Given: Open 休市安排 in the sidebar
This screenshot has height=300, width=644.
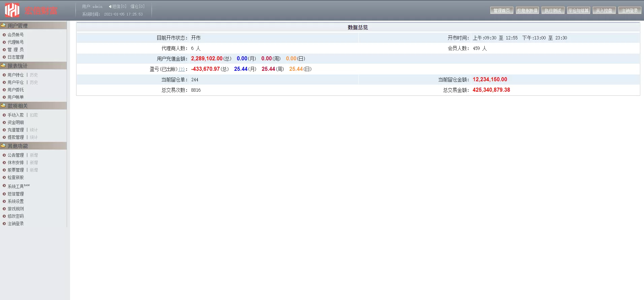Looking at the screenshot, I should click(x=16, y=162).
